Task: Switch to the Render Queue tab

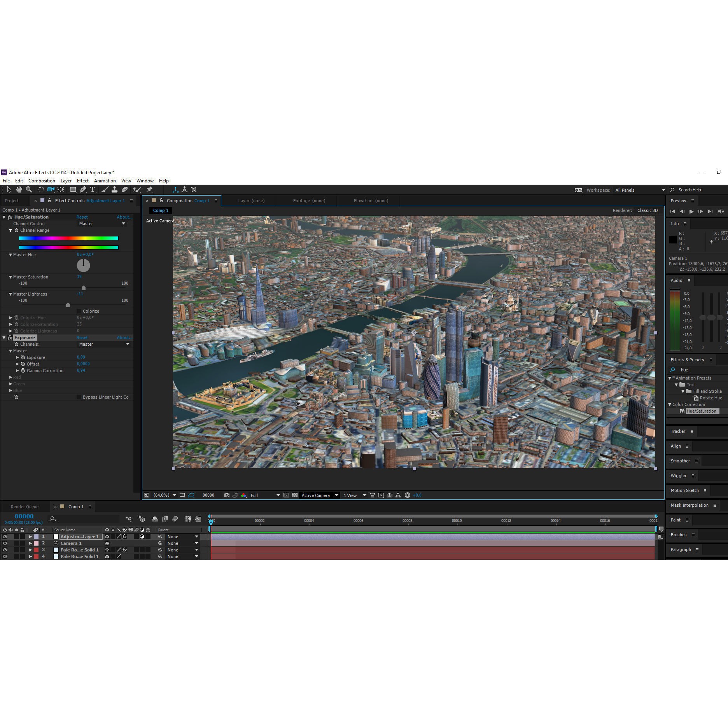Action: pos(24,506)
